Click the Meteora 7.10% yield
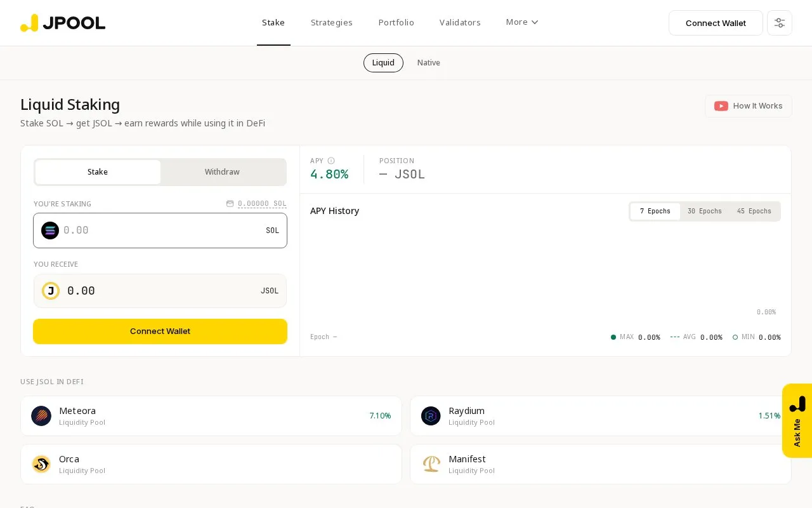The width and height of the screenshot is (812, 508). tap(380, 416)
